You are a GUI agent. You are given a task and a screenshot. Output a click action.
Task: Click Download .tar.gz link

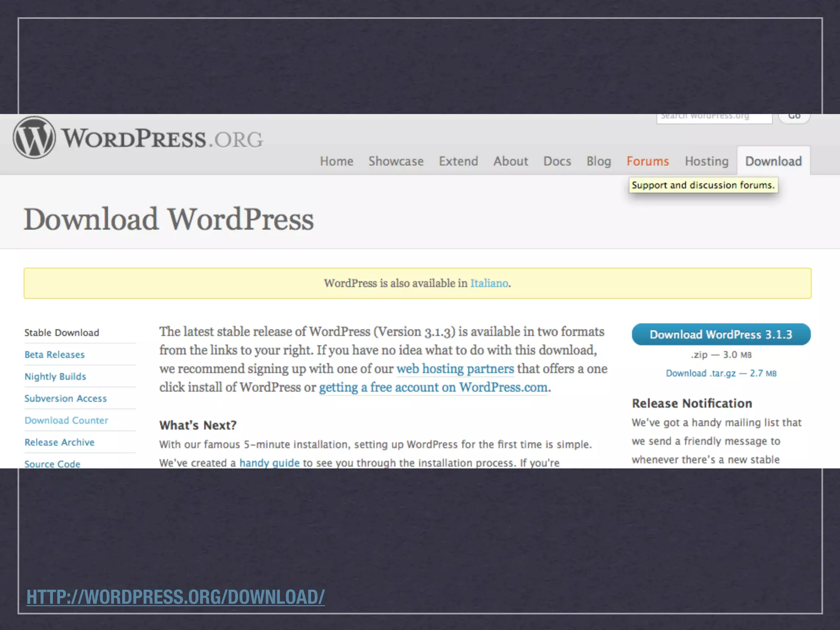(721, 373)
